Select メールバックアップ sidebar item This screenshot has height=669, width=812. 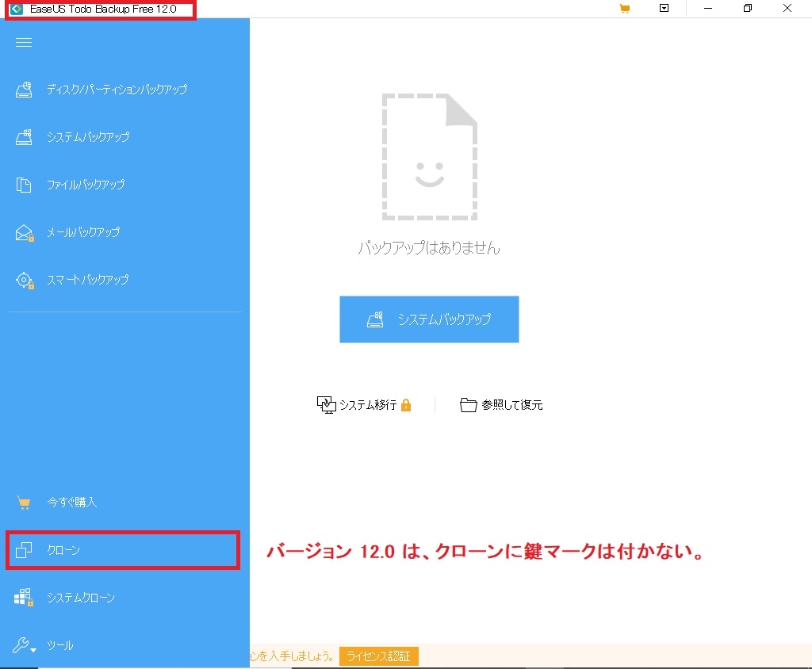(83, 232)
